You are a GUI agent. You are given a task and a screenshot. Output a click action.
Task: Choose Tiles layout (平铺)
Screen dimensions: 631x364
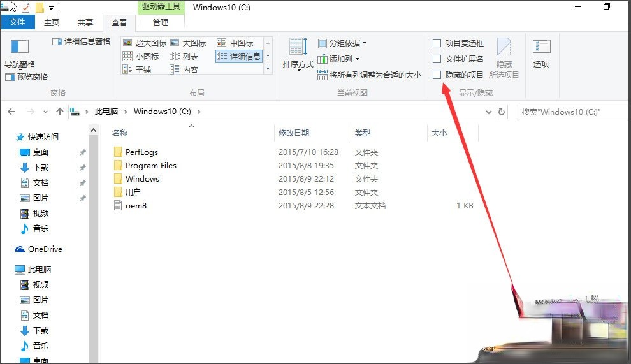(x=137, y=69)
